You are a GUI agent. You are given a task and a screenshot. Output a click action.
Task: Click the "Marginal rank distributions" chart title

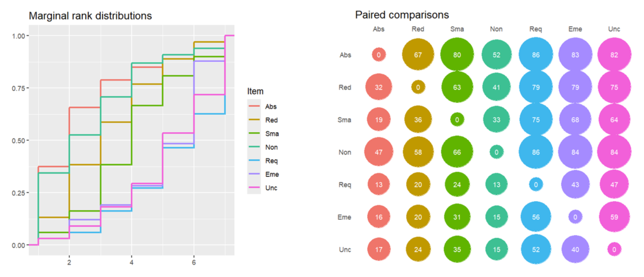[90, 16]
